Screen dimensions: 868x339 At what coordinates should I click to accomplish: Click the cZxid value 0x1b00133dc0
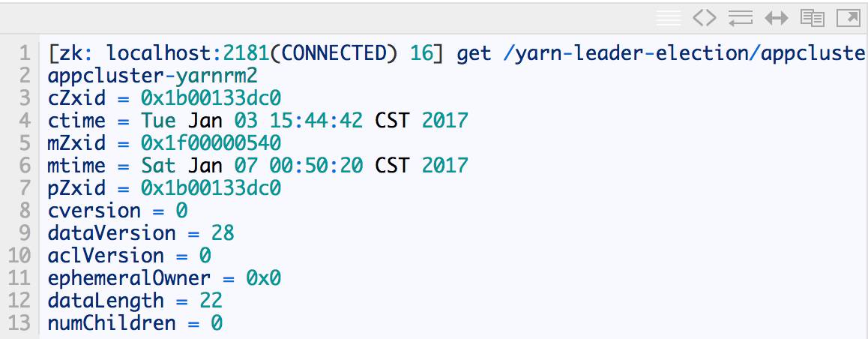tap(211, 98)
